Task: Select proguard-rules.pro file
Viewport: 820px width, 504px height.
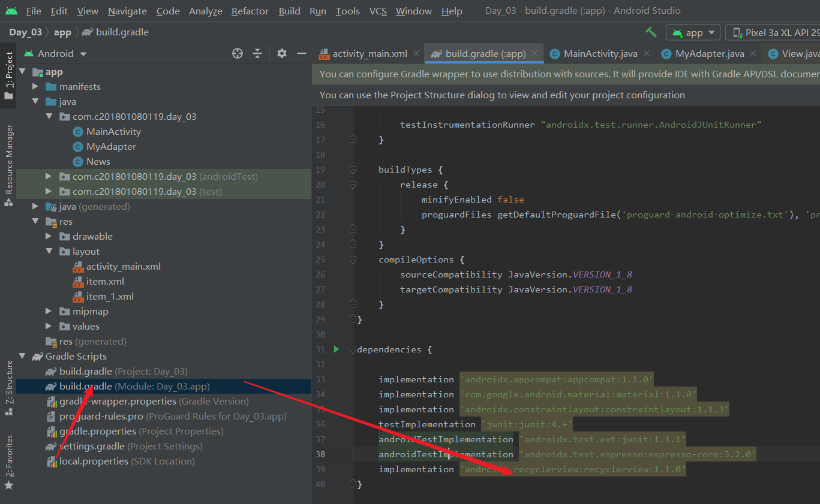Action: 166,417
